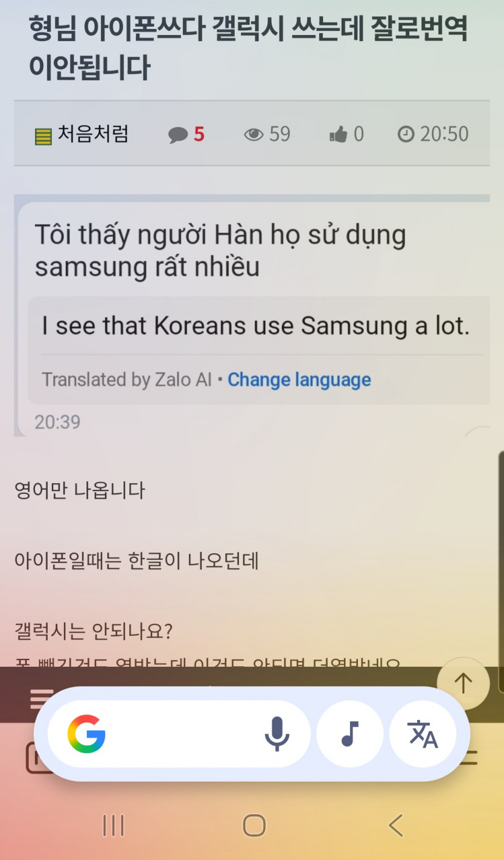Open the translate icon in Google widget
Viewport: 504px width, 860px height.
pos(423,734)
